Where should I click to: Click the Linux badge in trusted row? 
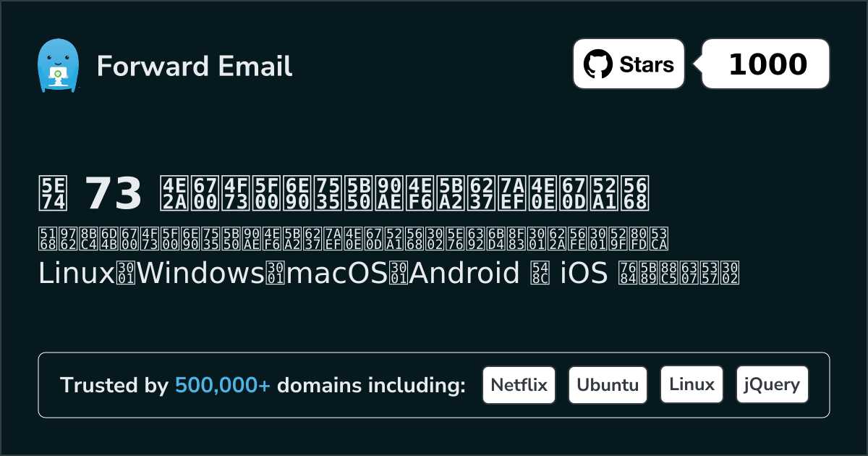(692, 385)
